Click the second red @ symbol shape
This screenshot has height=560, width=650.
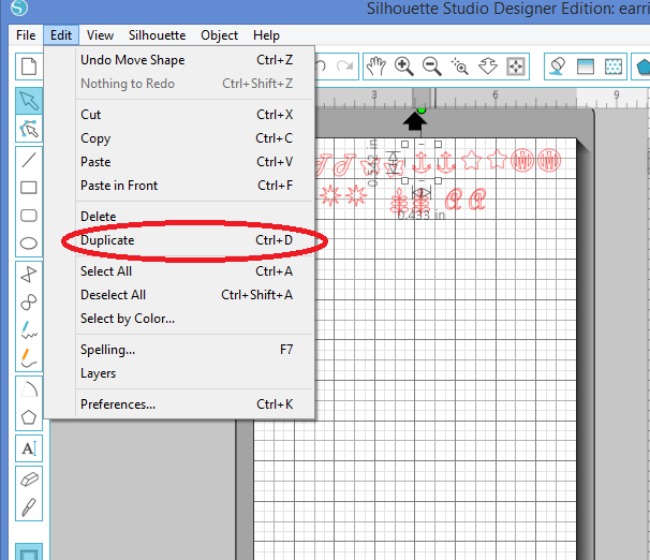477,199
